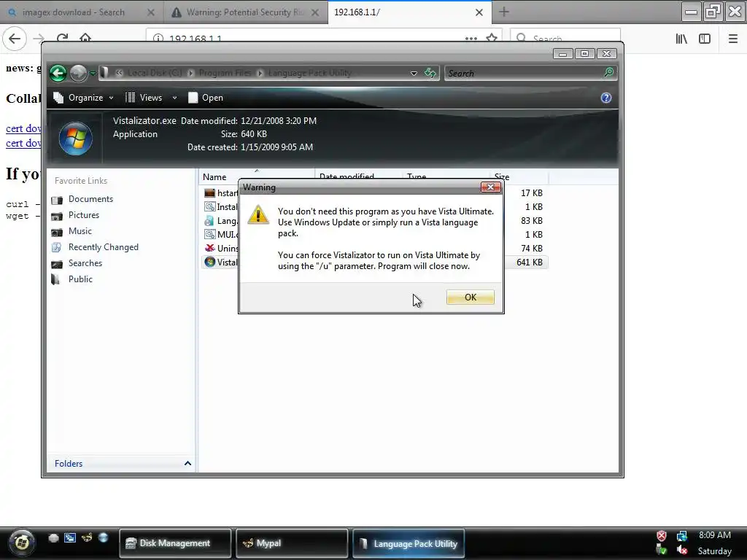Select the Lang. file icon
The image size is (747, 560).
coord(209,220)
